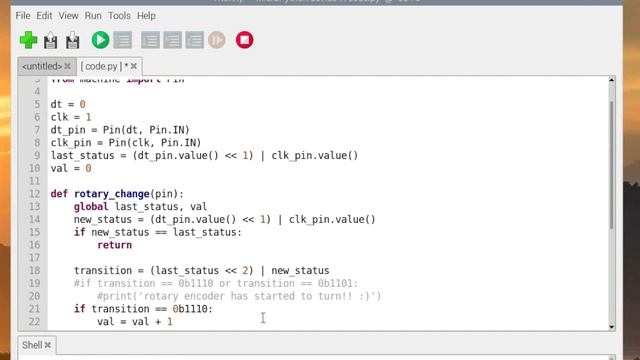
Task: Click 'clk_pin = Pin(clk, Pin.IN)' line
Action: click(126, 142)
